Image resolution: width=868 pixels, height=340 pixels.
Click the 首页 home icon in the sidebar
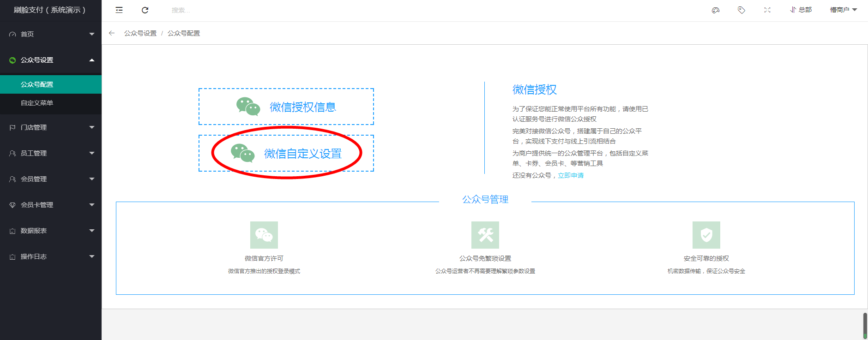(12, 34)
